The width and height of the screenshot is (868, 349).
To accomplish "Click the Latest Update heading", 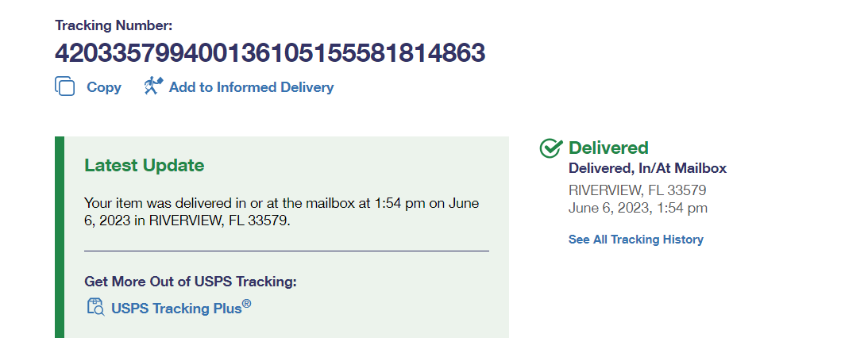I will 144,165.
